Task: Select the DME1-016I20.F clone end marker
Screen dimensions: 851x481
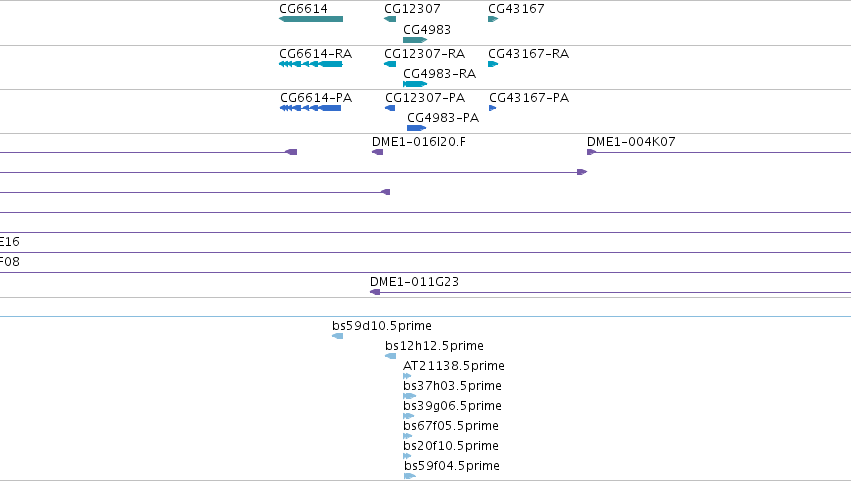Action: click(x=377, y=152)
